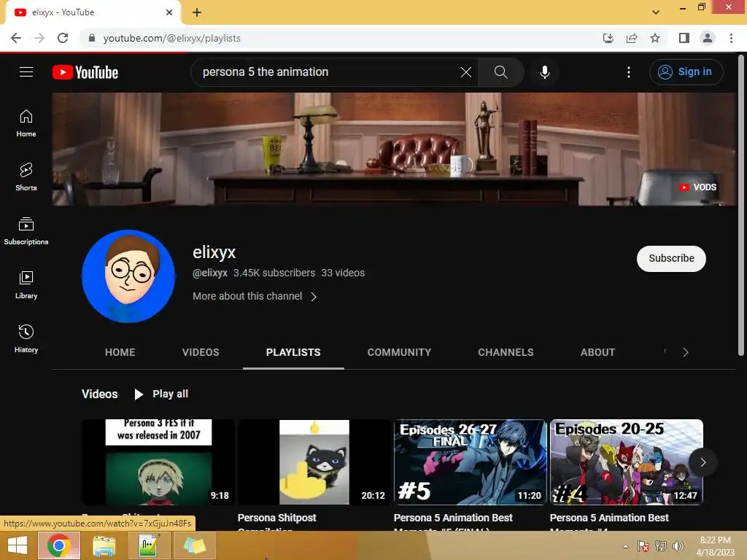
Task: Open Chrome from the taskbar
Action: click(x=58, y=545)
